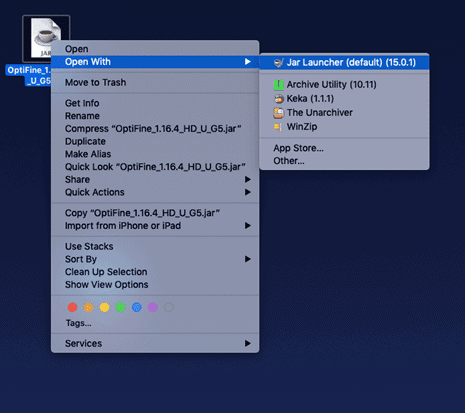
Task: Click the Keka app icon
Action: (278, 99)
